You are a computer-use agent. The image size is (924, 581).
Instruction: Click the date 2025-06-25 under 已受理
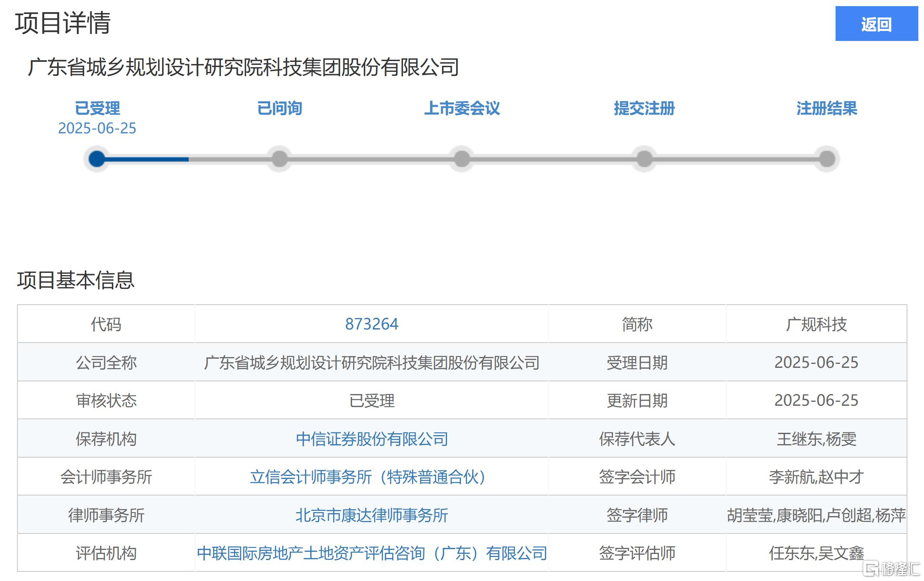coord(97,128)
